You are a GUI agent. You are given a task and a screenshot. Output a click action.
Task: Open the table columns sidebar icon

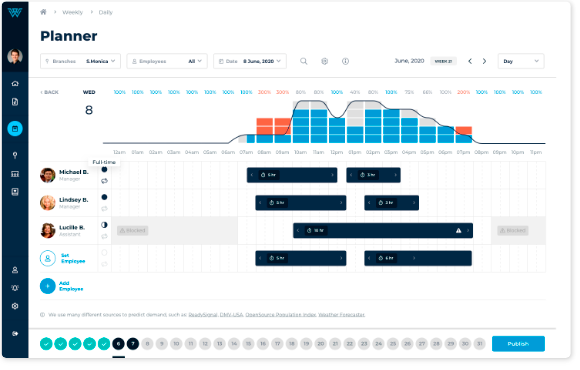tap(15, 174)
